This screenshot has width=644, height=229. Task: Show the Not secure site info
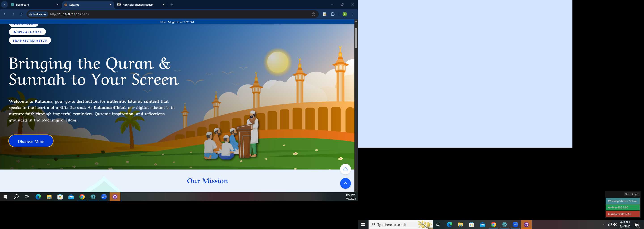pos(38,14)
